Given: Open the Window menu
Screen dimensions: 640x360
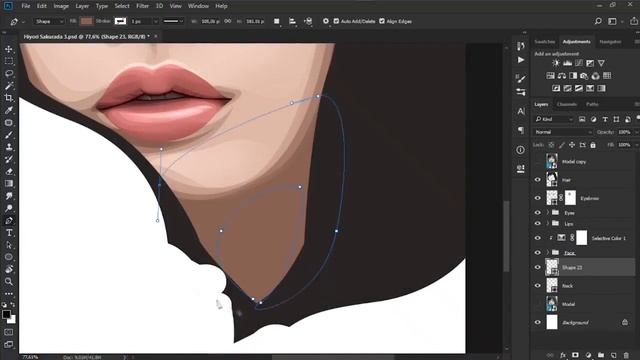Looking at the screenshot, I should click(x=198, y=6).
